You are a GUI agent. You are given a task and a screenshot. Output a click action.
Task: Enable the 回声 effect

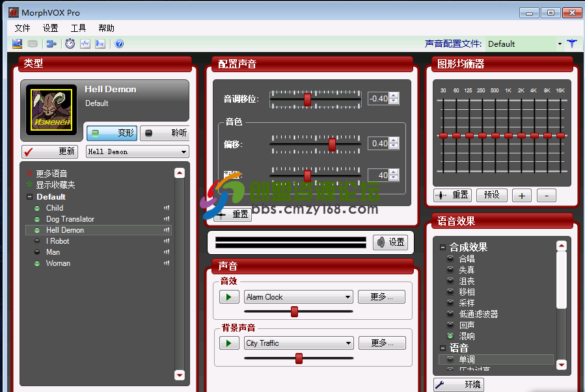point(450,325)
